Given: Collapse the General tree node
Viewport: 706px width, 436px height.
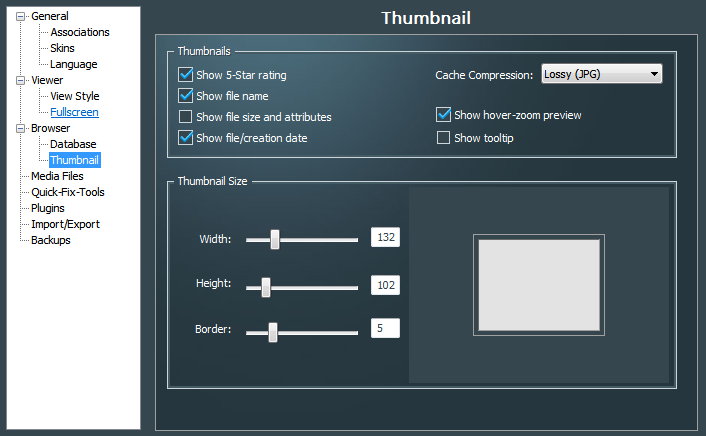Looking at the screenshot, I should (20, 16).
